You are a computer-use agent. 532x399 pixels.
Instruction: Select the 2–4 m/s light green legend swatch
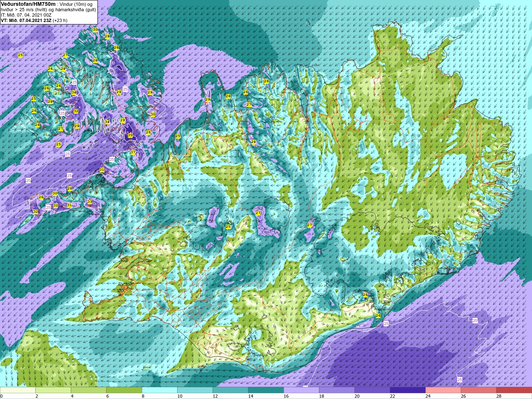coord(53,390)
